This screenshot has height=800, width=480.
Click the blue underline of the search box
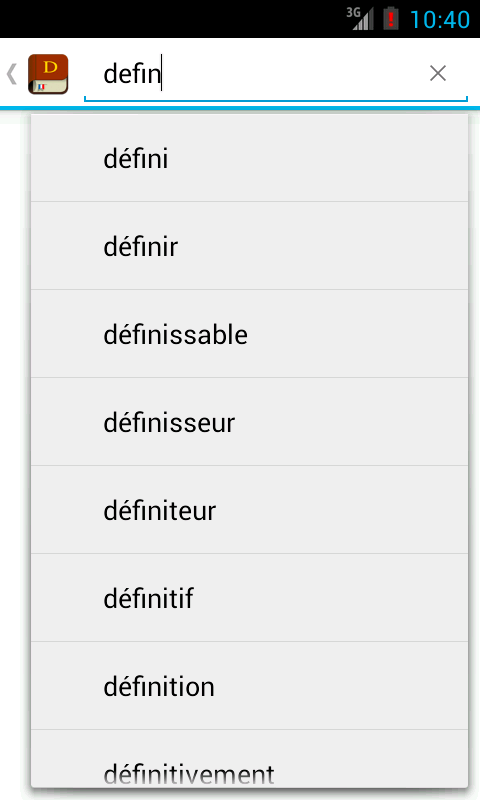pos(275,100)
